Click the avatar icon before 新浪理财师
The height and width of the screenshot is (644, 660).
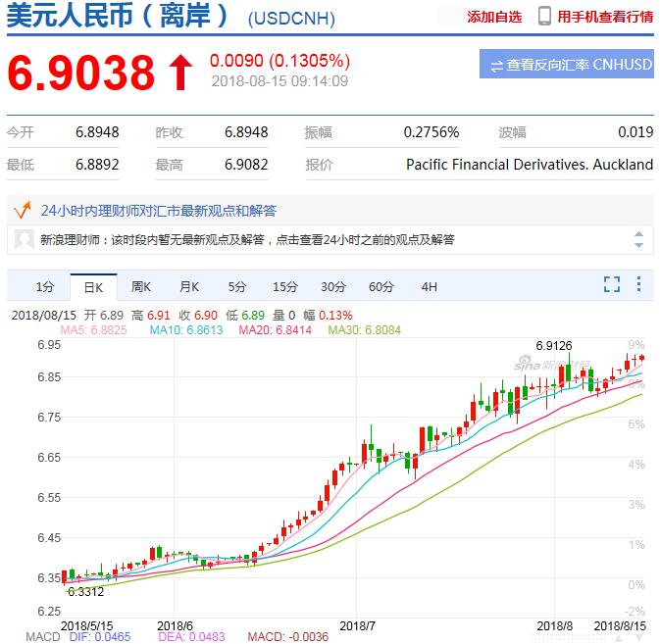23,239
